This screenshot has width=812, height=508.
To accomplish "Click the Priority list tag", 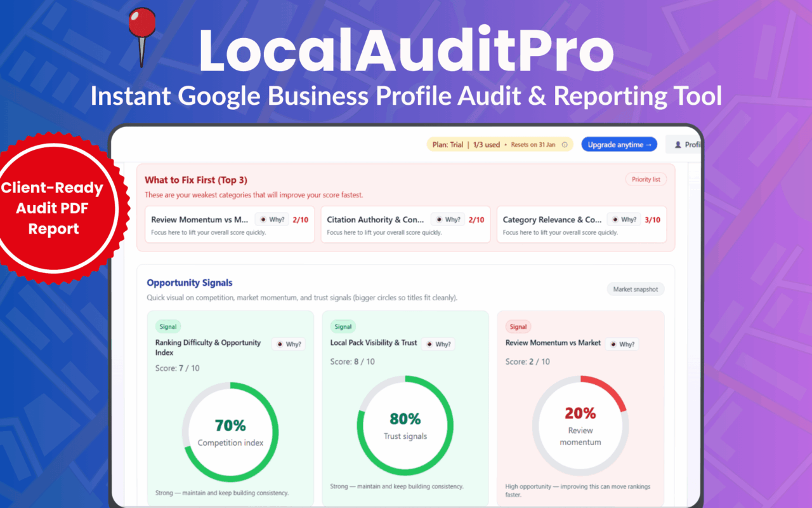I will click(646, 180).
